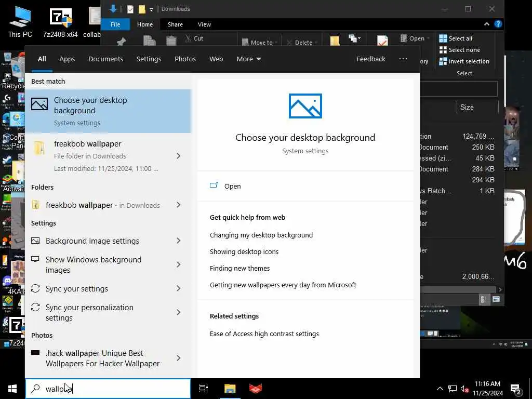532x399 pixels.
Task: Switch to details view icon in Downloads
Action: tap(483, 299)
